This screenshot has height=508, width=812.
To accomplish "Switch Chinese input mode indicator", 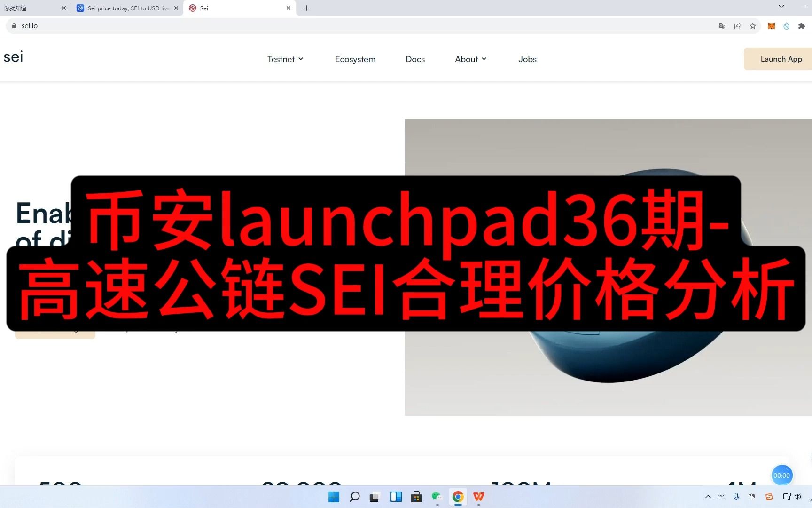I will pos(752,497).
